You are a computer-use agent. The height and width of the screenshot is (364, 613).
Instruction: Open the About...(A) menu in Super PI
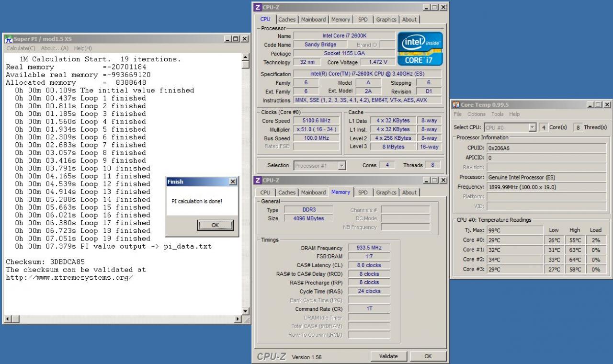[x=55, y=48]
